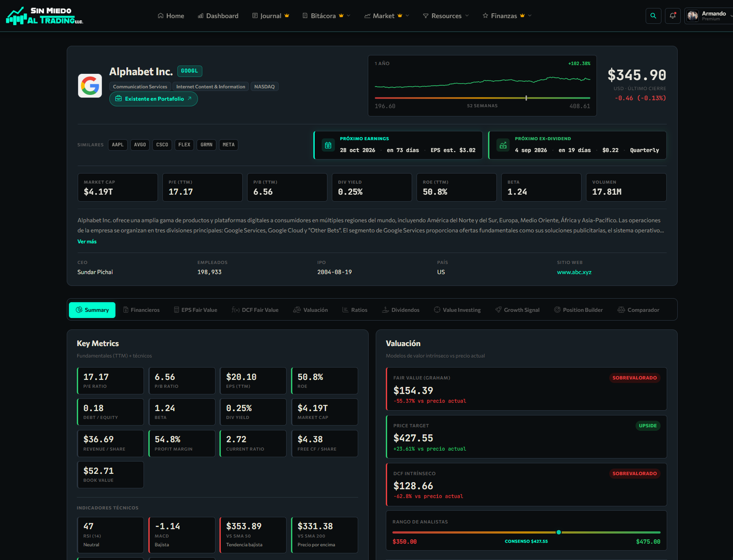Click the Position Builder target icon

tap(558, 310)
